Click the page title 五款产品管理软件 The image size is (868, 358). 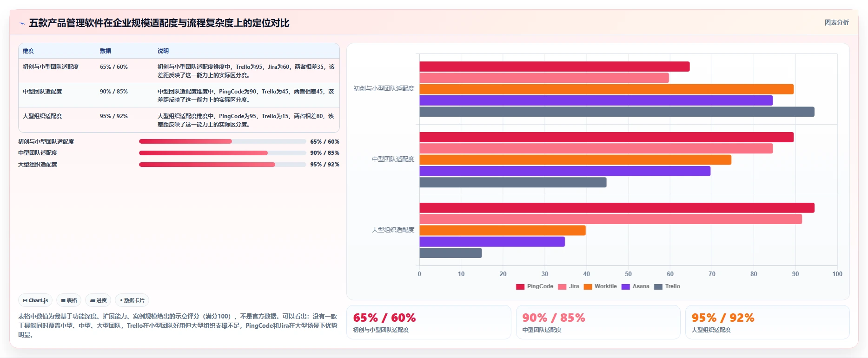[x=159, y=23]
